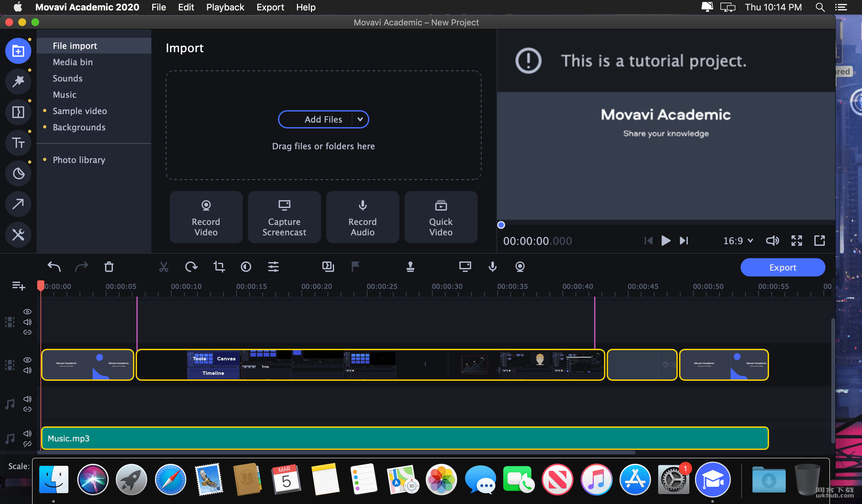Click the Highlight and Conceal stamp icon
Screen dimensions: 862x504
[410, 267]
